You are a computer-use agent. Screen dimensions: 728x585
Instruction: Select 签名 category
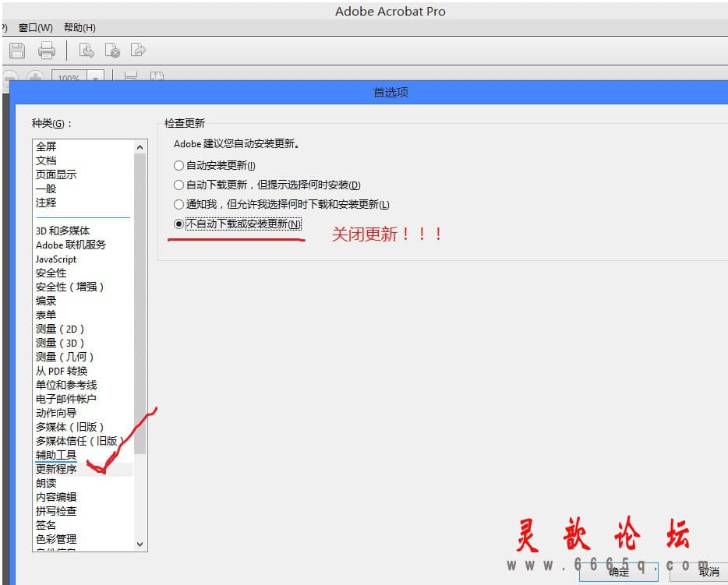(46, 525)
